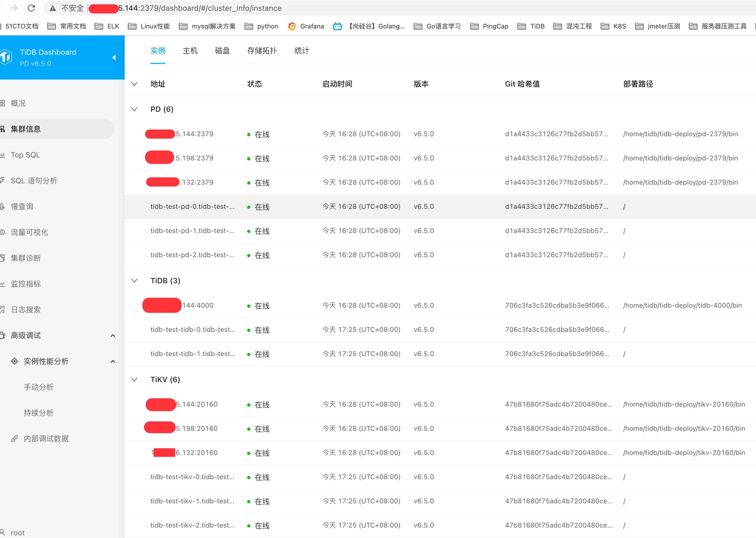Open the Grafana bookmark icon
The image size is (756, 538).
pos(292,26)
